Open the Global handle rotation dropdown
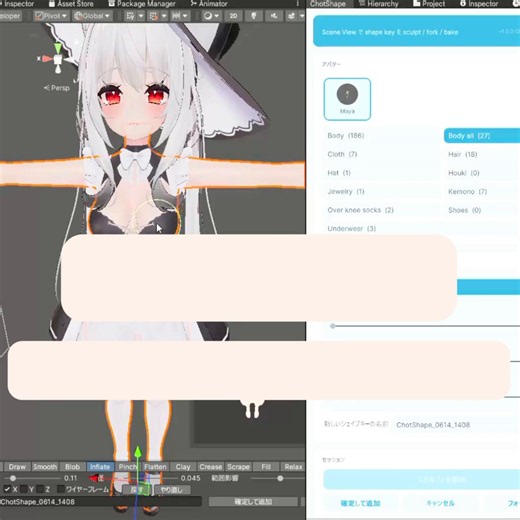 pyautogui.click(x=92, y=16)
